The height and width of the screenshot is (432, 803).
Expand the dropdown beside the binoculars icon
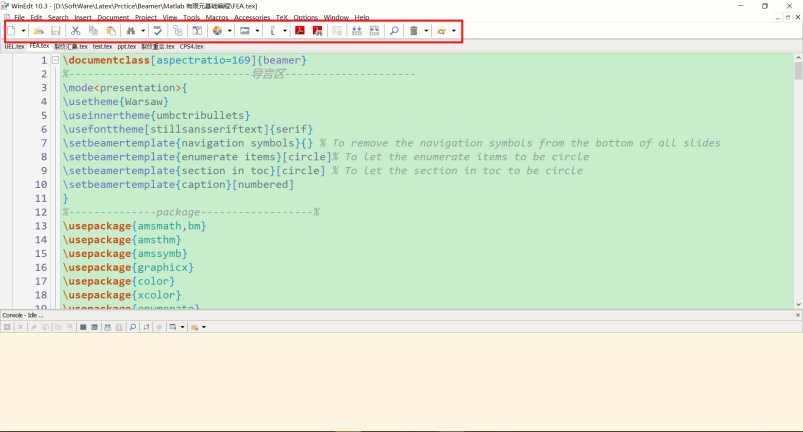143,31
